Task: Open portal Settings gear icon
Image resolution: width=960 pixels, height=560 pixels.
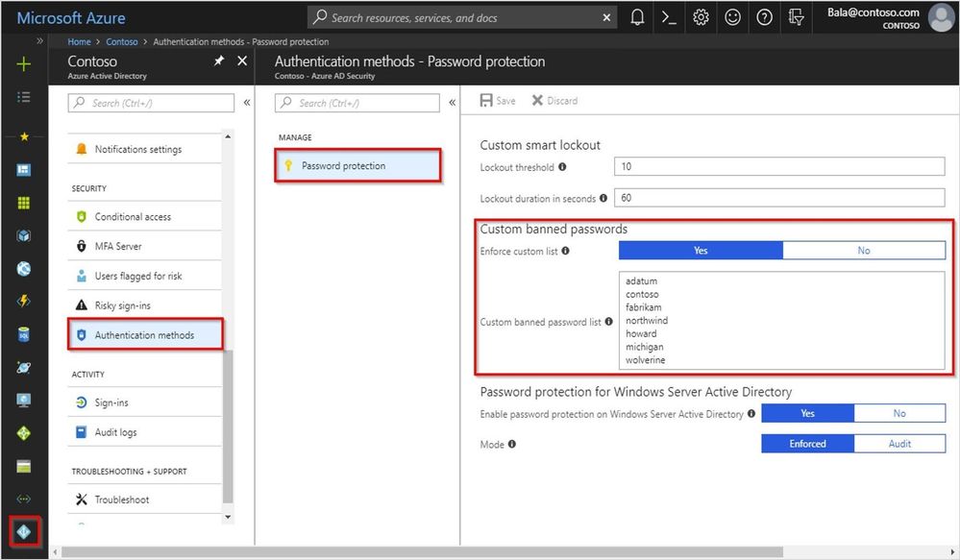Action: [701, 17]
